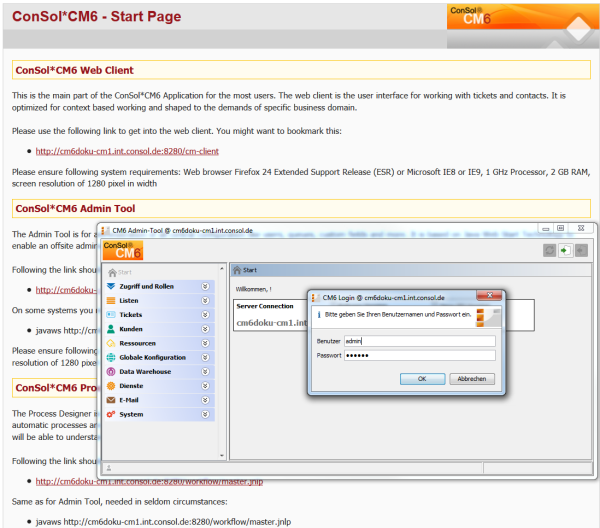Expand the Dienste section chevron
Viewport: 600px width, 528px height.
pos(205,386)
